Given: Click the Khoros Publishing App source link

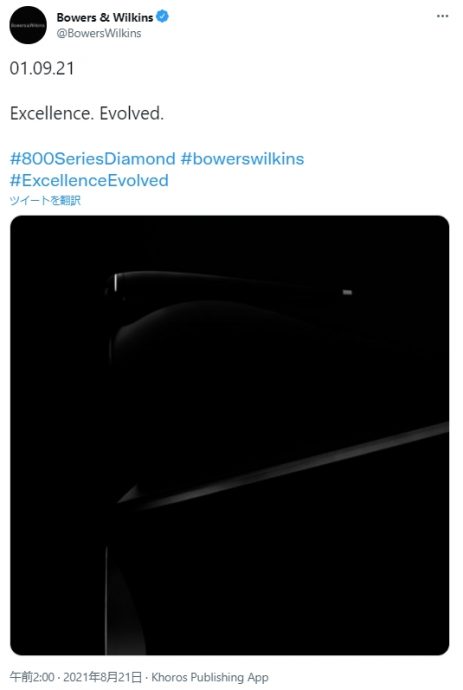Looking at the screenshot, I should tap(210, 677).
